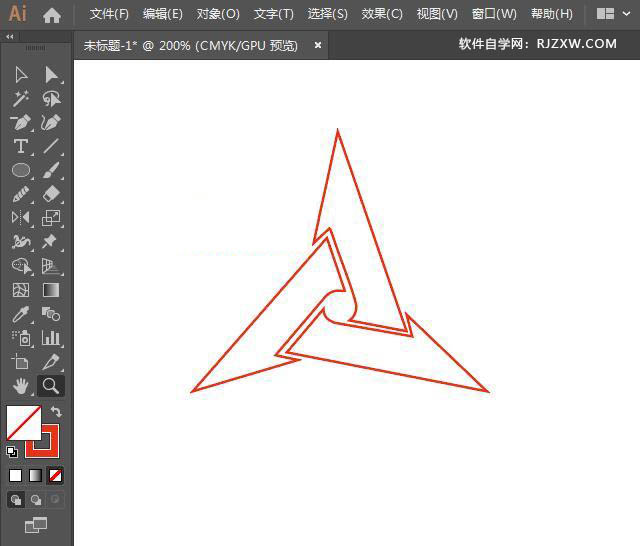Viewport: 640px width, 546px height.
Task: Select the Magic Wand tool
Action: coord(21,99)
